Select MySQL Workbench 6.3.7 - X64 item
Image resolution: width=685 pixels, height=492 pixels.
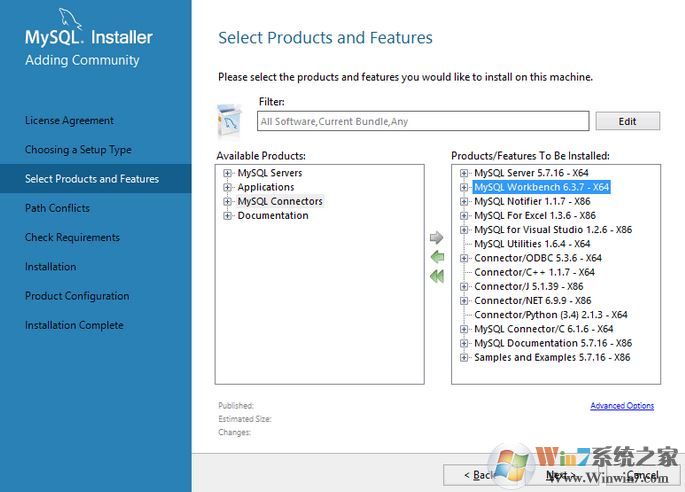tap(542, 187)
